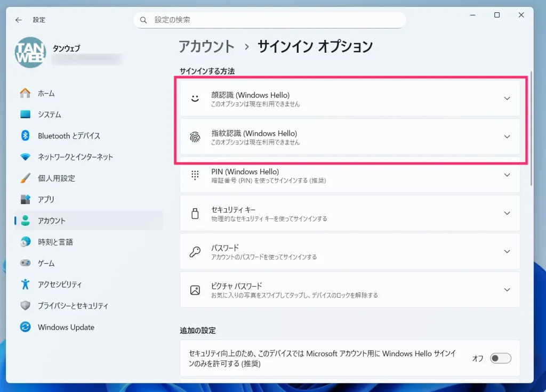
Task: Click the サインイン オプション page title
Action: [315, 47]
